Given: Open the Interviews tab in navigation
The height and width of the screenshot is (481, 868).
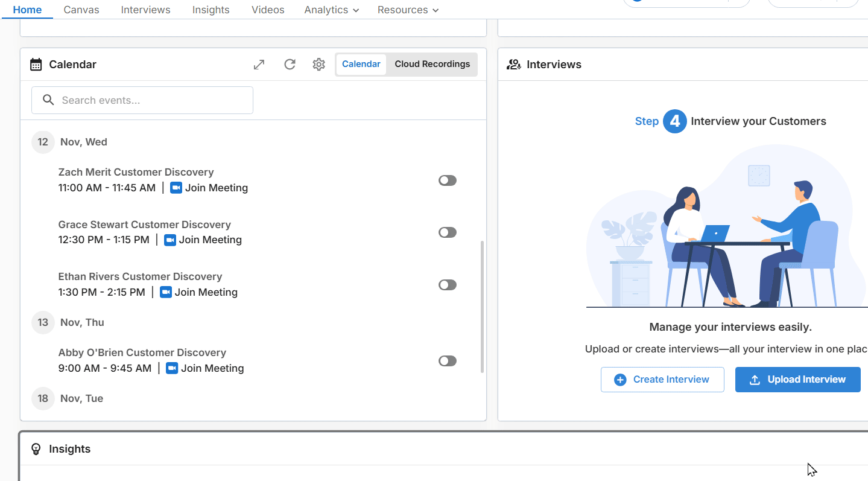Looking at the screenshot, I should click(145, 10).
